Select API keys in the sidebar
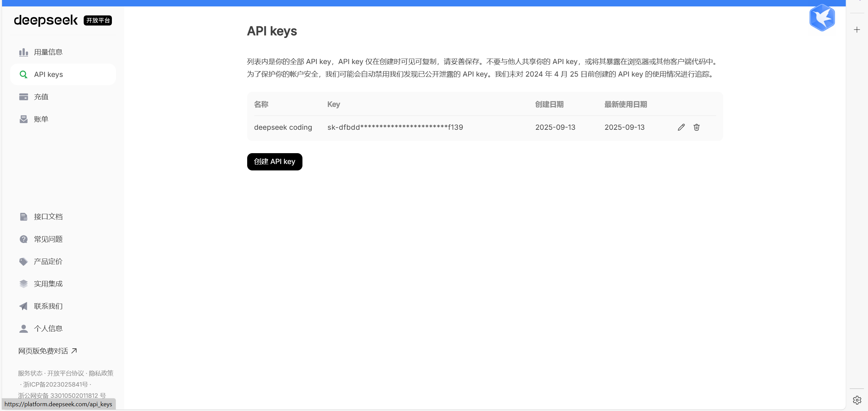 tap(63, 75)
